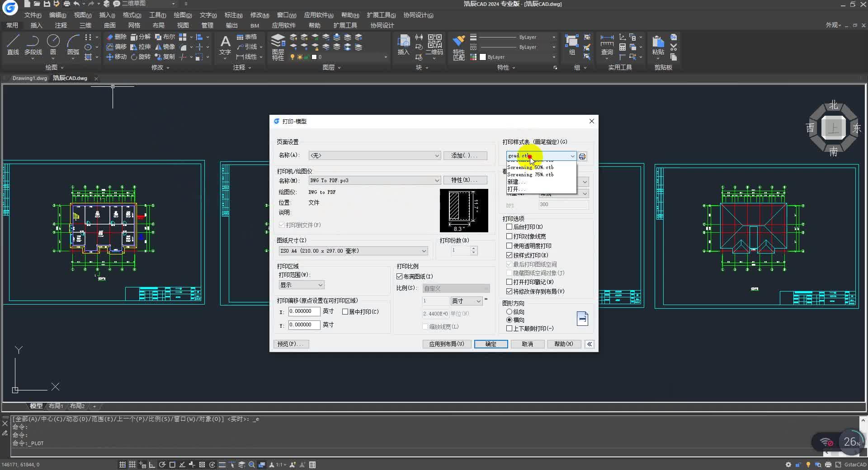Click the Table (表格) tool
This screenshot has height=470, width=868.
tap(247, 37)
